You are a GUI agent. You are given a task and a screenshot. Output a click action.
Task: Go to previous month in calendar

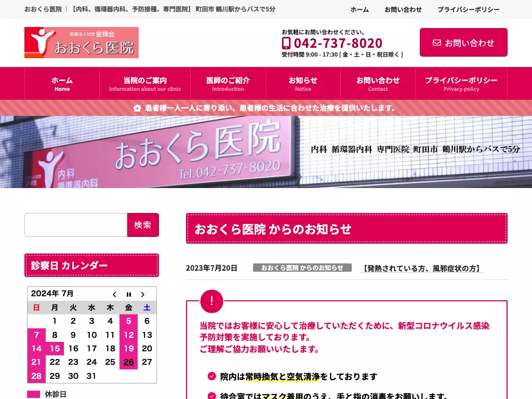(x=114, y=295)
